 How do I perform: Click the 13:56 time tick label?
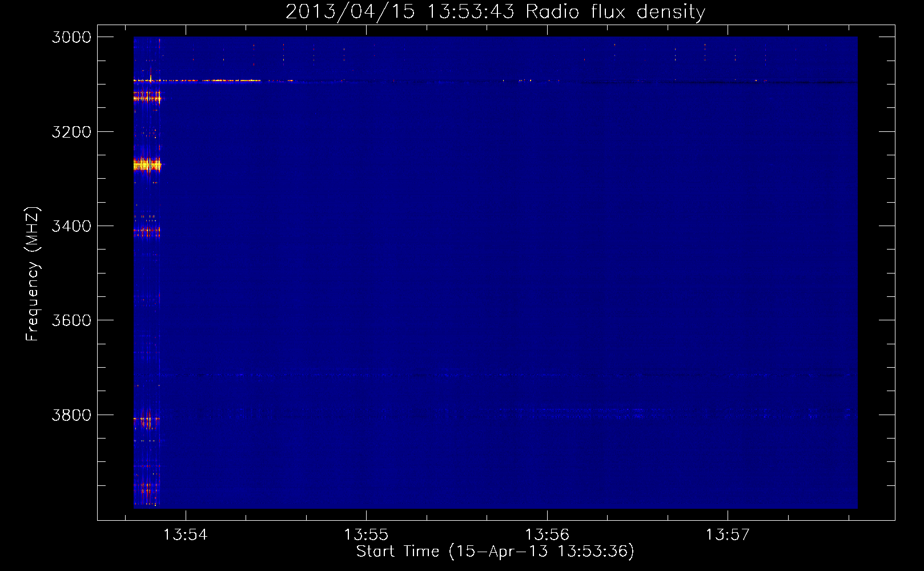click(547, 535)
